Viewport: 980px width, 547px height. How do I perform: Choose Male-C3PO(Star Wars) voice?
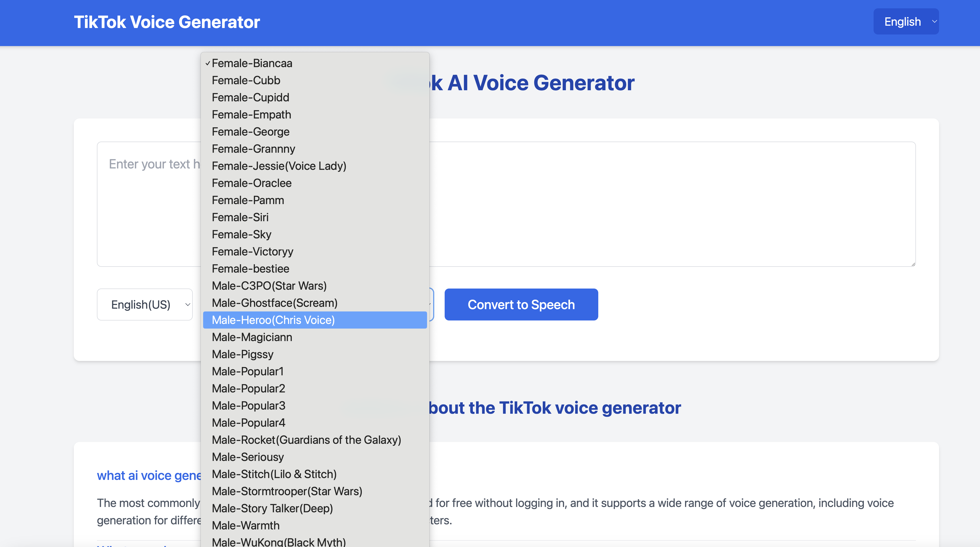click(x=269, y=286)
